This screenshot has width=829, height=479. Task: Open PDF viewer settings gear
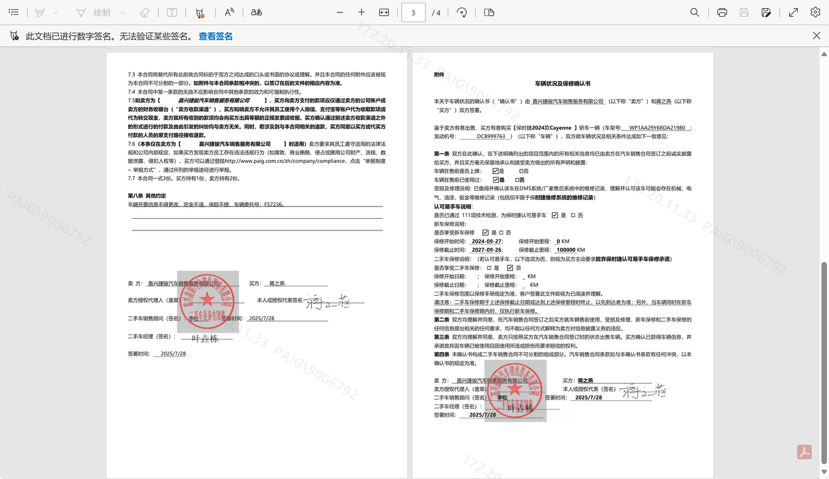coord(815,13)
